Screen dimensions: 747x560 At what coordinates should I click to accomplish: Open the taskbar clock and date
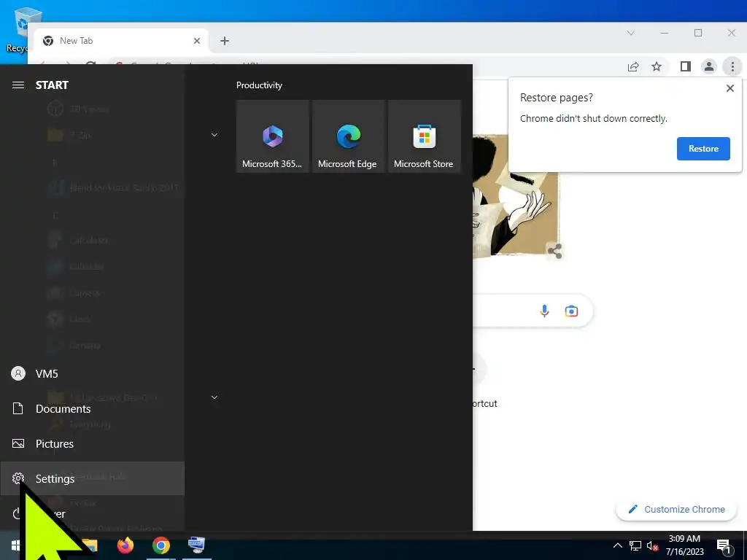684,545
